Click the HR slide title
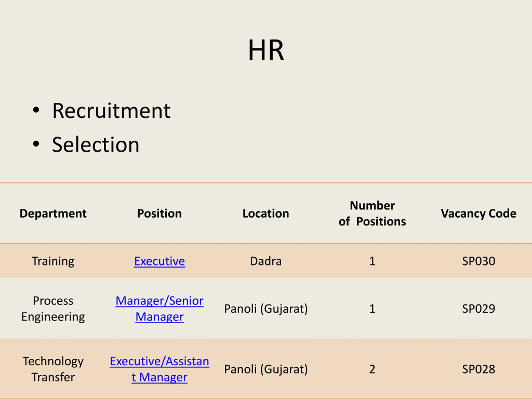The height and width of the screenshot is (399, 532). pyautogui.click(x=266, y=50)
